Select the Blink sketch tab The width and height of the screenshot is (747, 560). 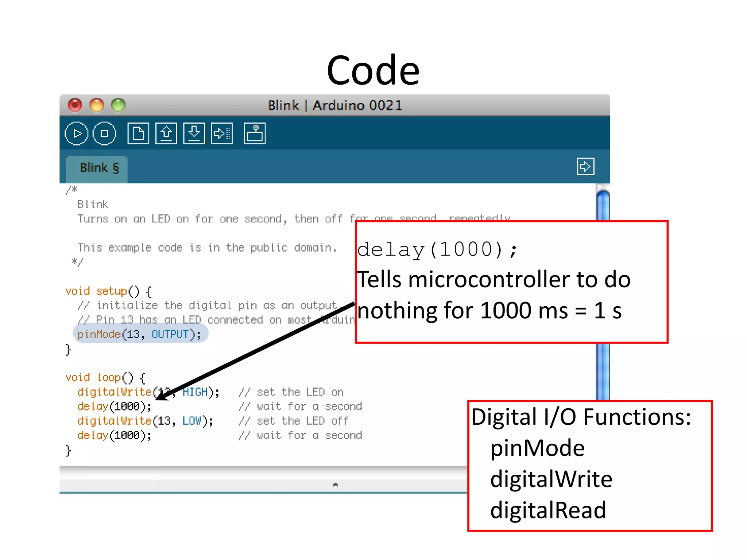[x=97, y=168]
